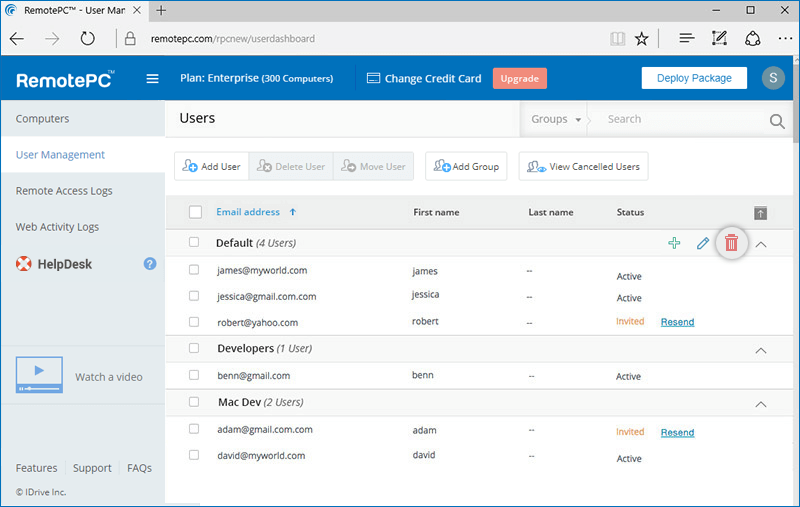Tick the Developers group checkbox
The height and width of the screenshot is (507, 800).
pos(194,348)
